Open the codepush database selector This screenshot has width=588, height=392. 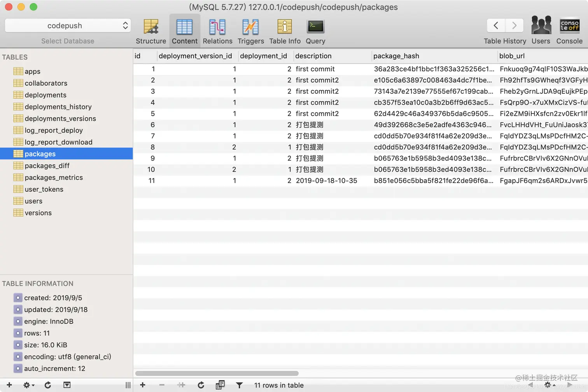point(68,26)
